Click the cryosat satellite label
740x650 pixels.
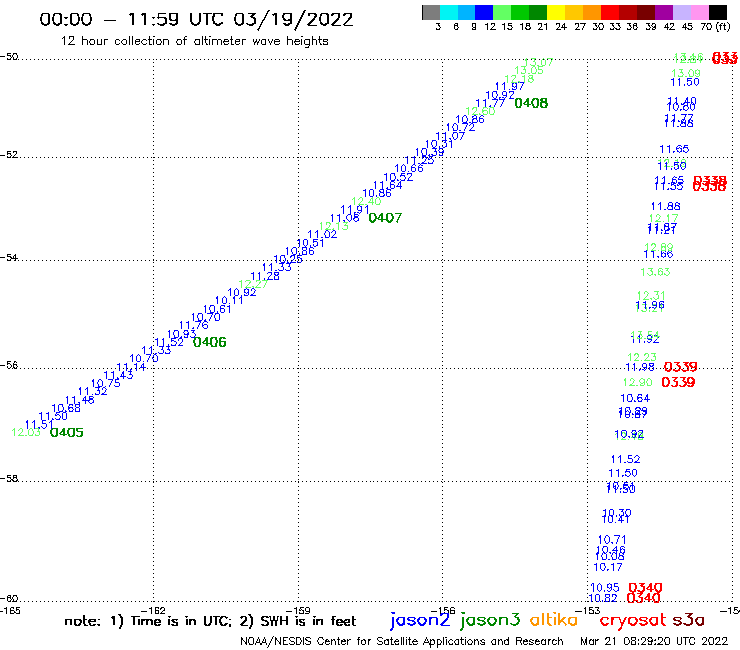point(633,620)
